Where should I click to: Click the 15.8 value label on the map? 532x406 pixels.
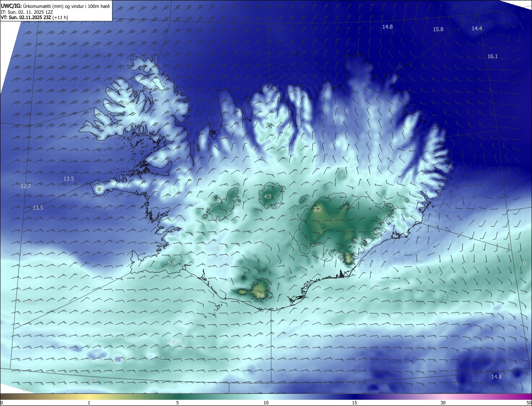438,29
